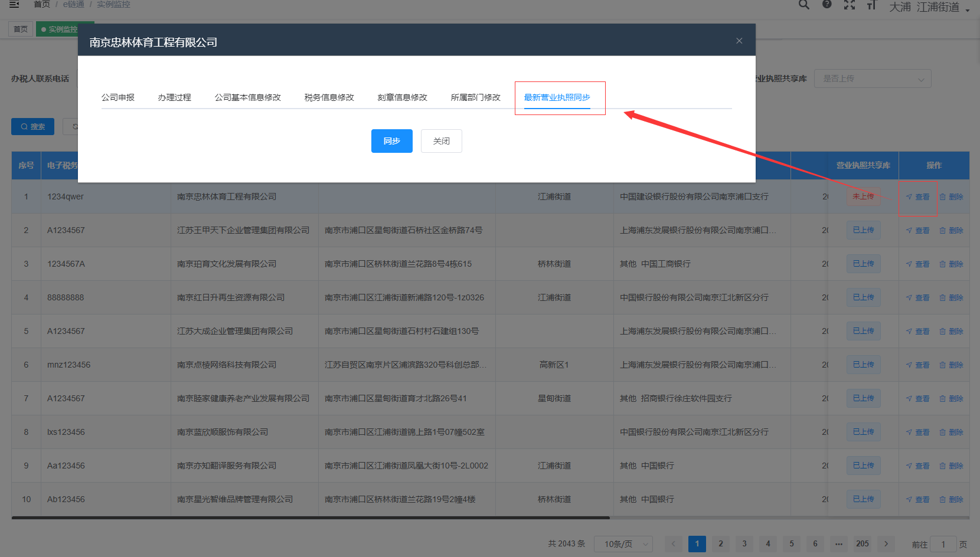
Task: Click the pagination ellipsis button
Action: (x=839, y=544)
